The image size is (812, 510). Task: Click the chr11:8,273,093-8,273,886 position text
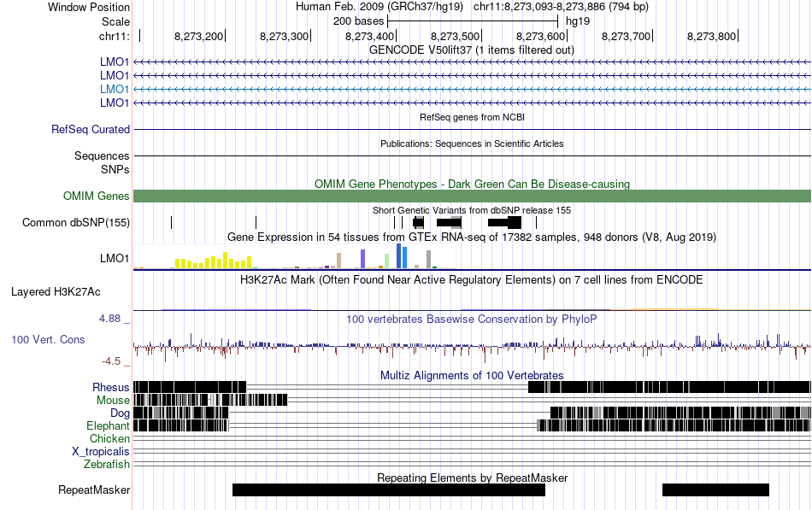click(x=561, y=7)
